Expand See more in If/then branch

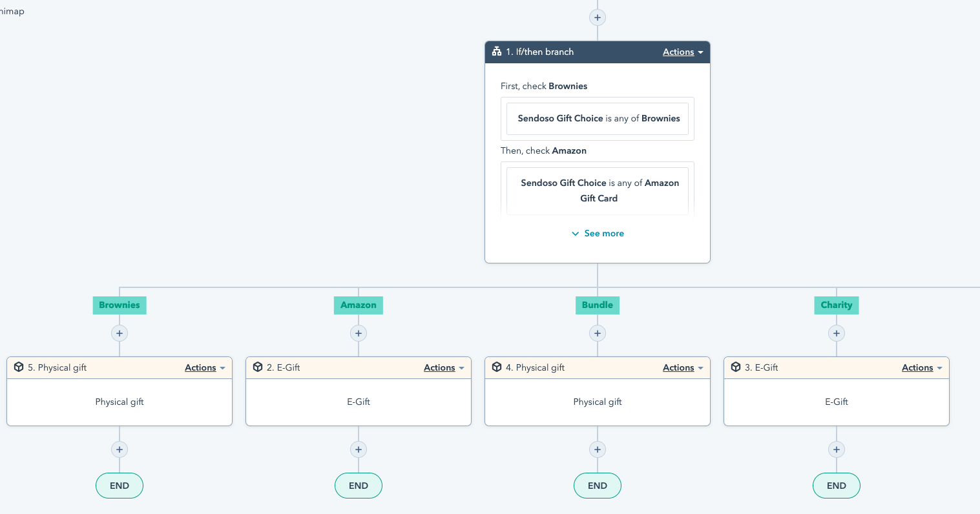pyautogui.click(x=598, y=234)
